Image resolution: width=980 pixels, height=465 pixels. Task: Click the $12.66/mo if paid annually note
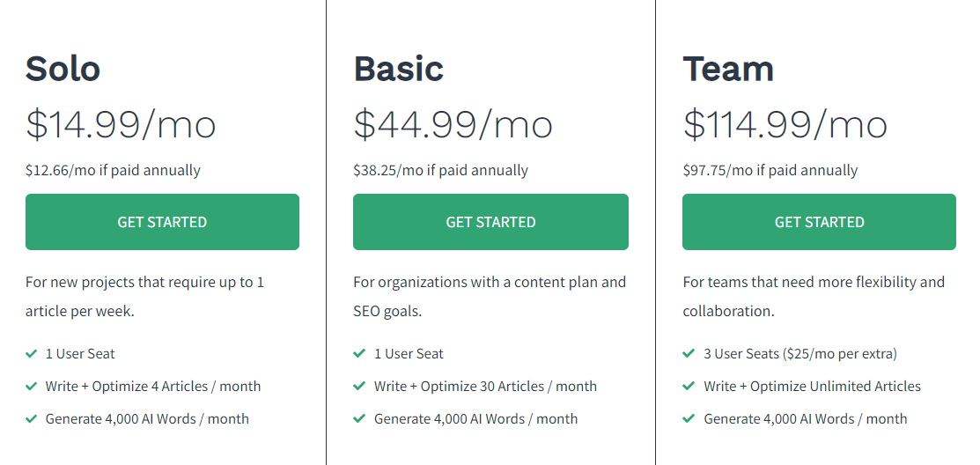pos(113,170)
